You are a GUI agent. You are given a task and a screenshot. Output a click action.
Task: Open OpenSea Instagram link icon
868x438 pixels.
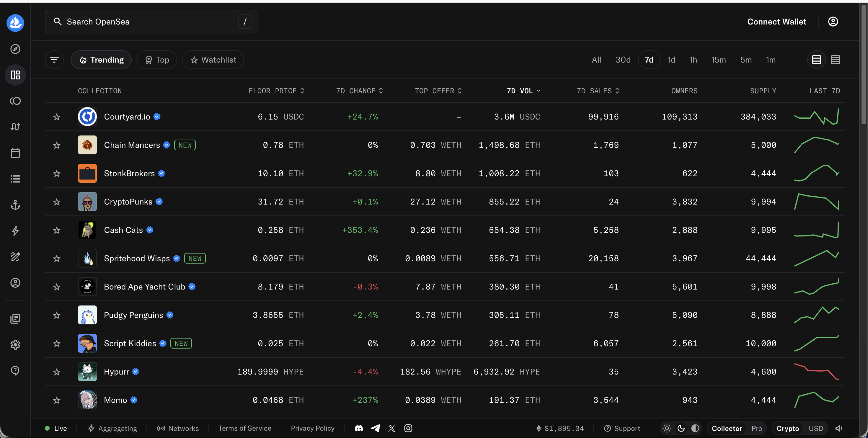tap(408, 428)
